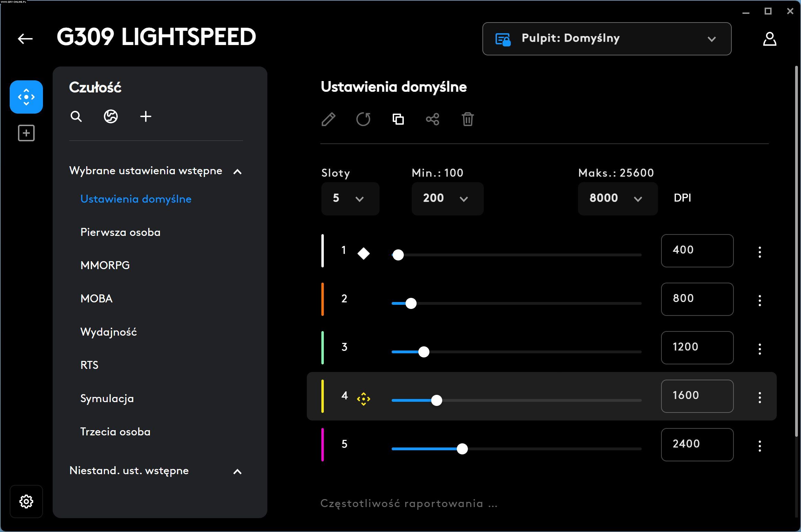This screenshot has width=801, height=532.
Task: Click the share preset icon
Action: point(433,119)
